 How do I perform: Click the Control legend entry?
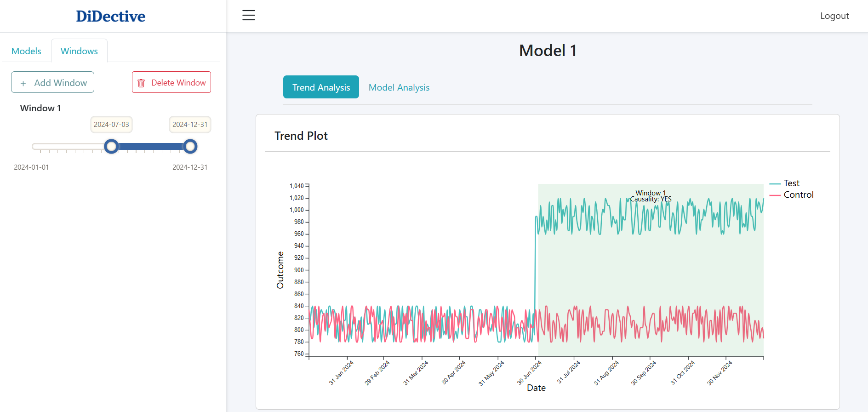(792, 195)
